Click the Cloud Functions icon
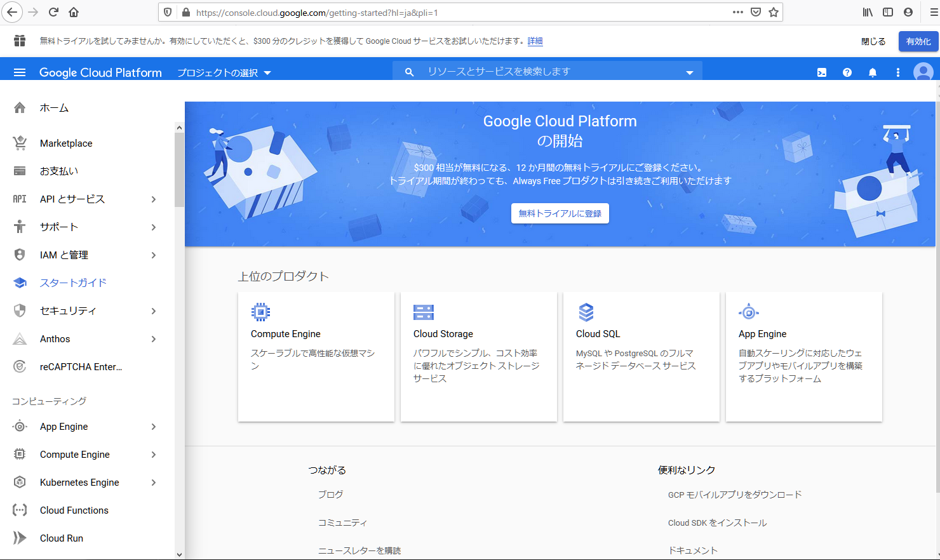 click(20, 510)
